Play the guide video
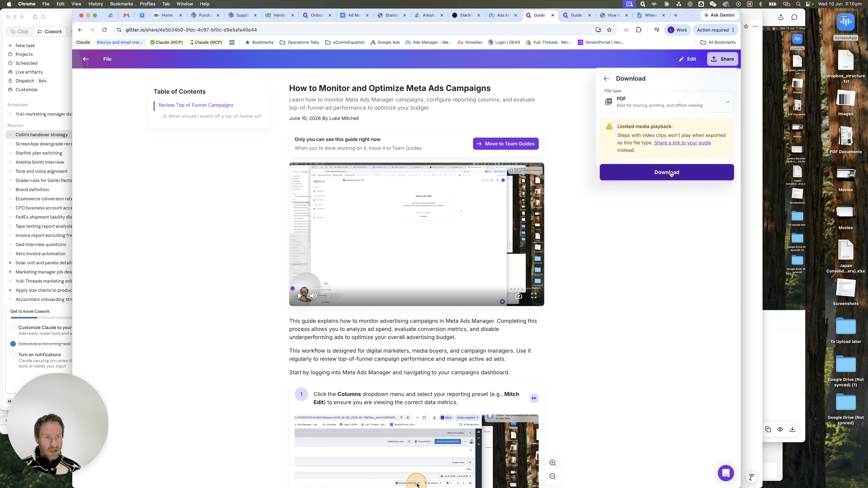This screenshot has width=868, height=488. pyautogui.click(x=300, y=296)
